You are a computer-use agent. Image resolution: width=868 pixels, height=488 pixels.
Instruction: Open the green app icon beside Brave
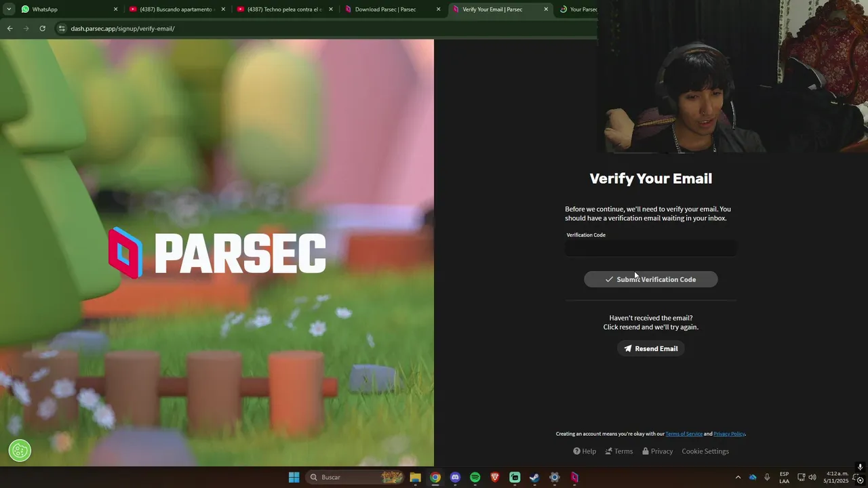(x=515, y=477)
